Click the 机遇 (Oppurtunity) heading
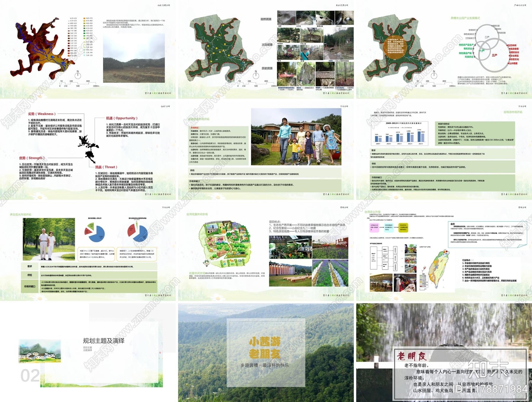The width and height of the screenshot is (532, 402). [122, 118]
